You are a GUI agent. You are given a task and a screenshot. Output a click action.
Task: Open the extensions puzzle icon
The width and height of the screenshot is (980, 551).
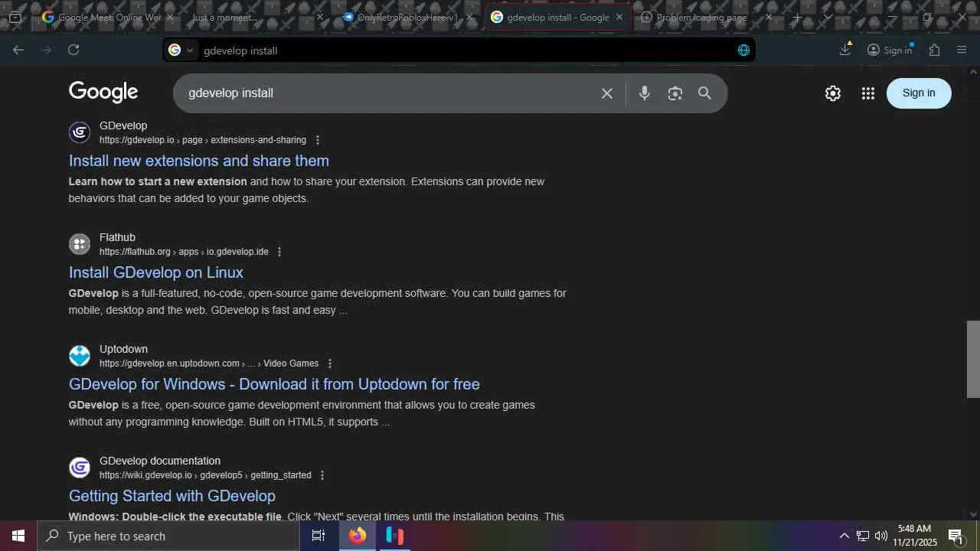[x=934, y=50]
